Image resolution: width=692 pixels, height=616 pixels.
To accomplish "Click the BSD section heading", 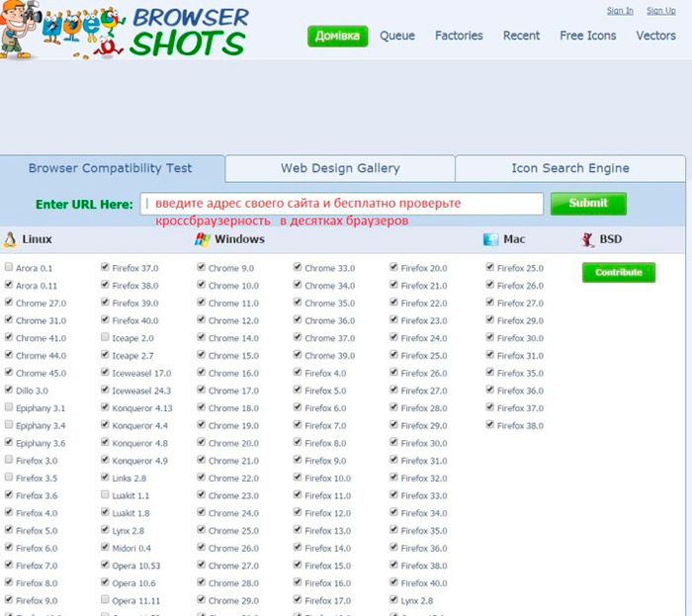I will point(610,239).
